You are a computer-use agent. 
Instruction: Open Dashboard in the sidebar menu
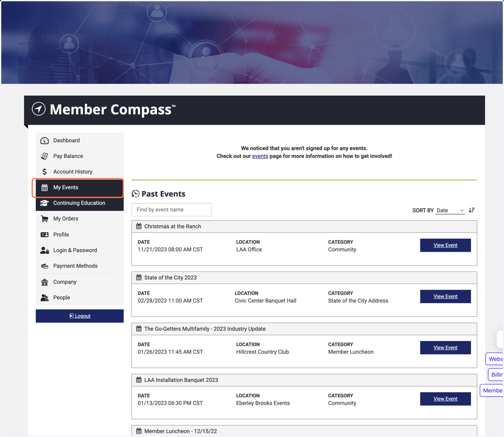point(80,141)
